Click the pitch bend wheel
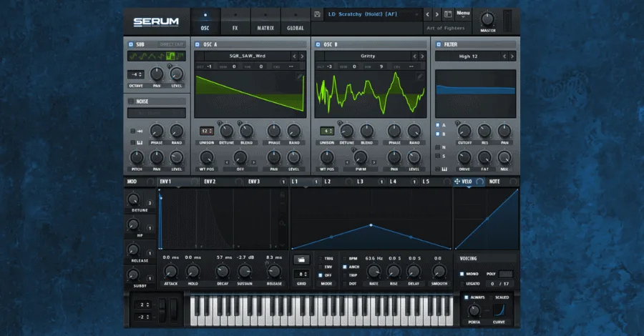 coord(162,310)
